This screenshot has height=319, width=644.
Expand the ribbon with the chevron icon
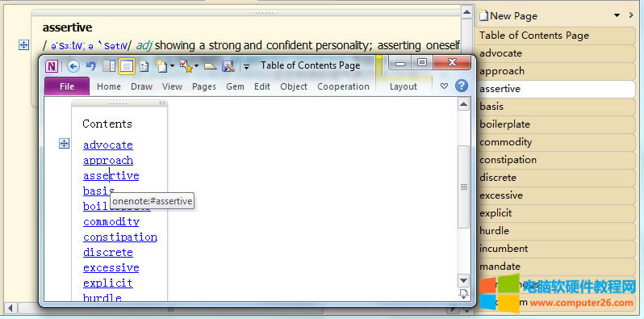tap(444, 86)
